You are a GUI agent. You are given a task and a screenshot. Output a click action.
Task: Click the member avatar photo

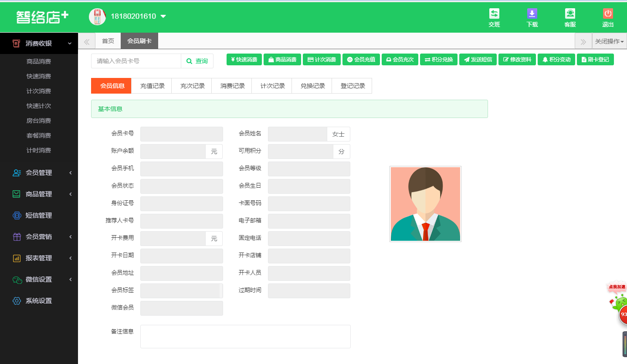tap(425, 203)
